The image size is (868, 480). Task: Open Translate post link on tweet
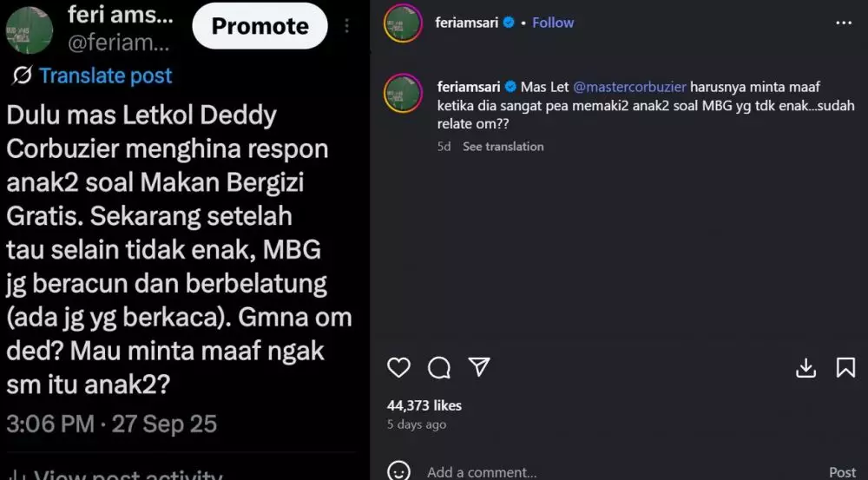pos(105,76)
